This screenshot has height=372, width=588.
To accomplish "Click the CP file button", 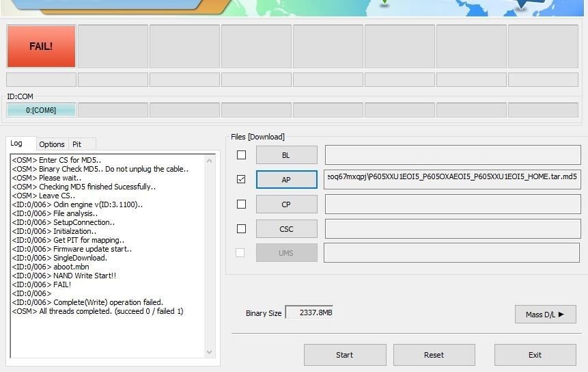I will click(287, 204).
